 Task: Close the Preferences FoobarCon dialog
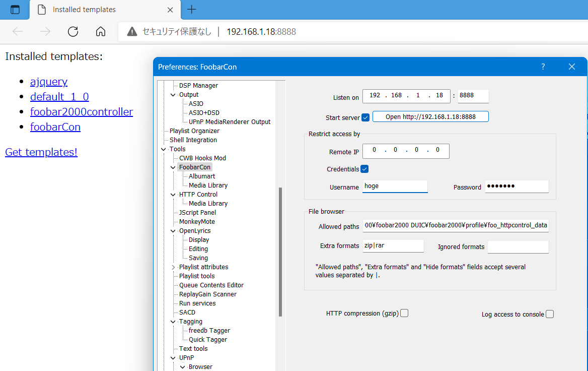[572, 67]
